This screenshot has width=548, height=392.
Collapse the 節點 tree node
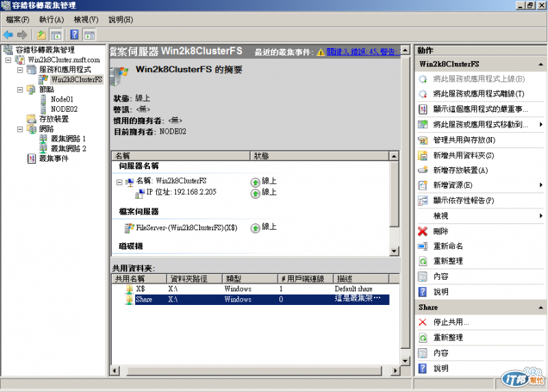pyautogui.click(x=20, y=90)
